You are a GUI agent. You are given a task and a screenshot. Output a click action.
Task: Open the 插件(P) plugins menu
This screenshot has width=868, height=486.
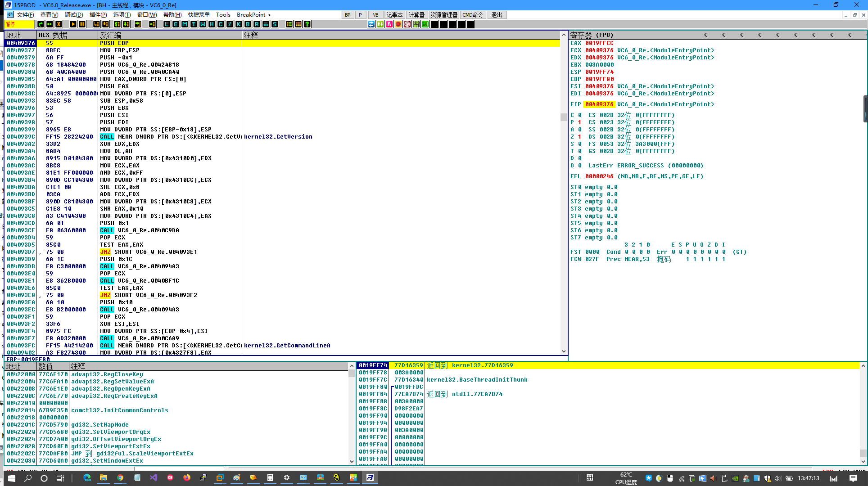(98, 15)
